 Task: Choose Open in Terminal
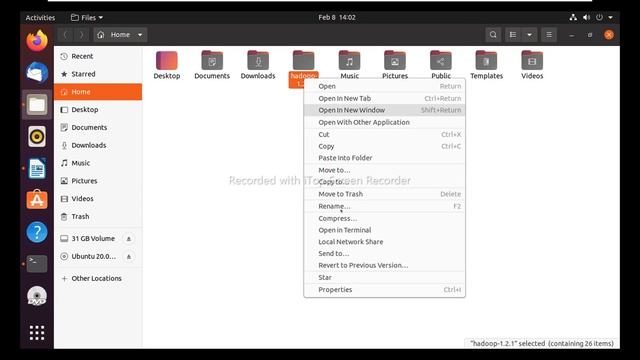(x=384, y=230)
